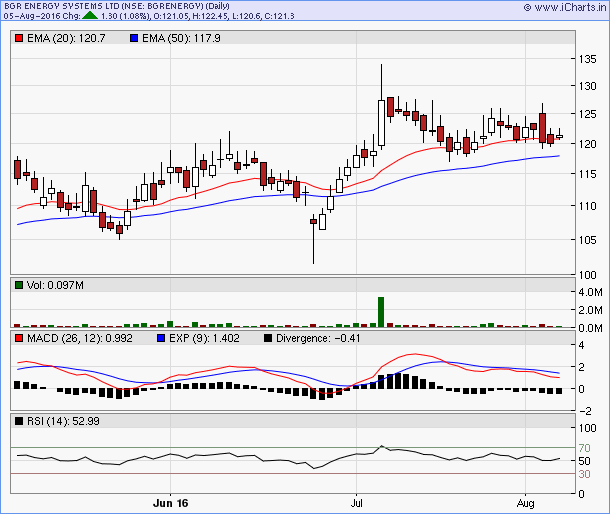
Task: Click the 130 price axis label
Action: click(587, 86)
